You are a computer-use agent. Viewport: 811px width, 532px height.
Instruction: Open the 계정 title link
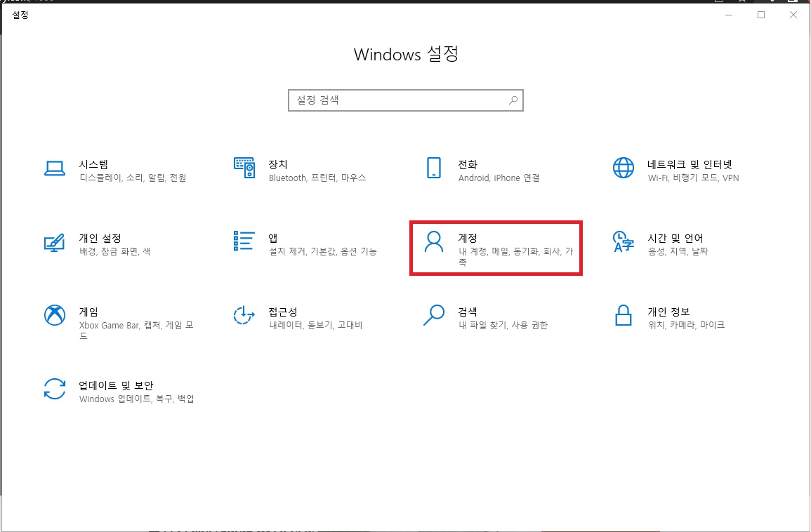coord(468,239)
